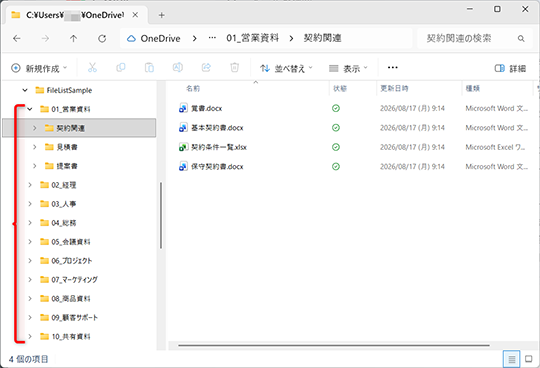Click the Rename icon in toolbar
The height and width of the screenshot is (368, 540).
click(178, 67)
